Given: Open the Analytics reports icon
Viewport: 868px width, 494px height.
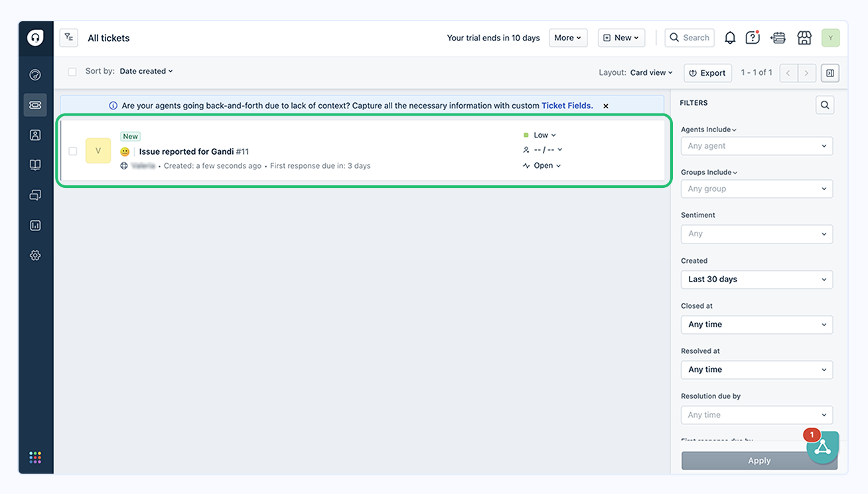Looking at the screenshot, I should click(x=35, y=224).
